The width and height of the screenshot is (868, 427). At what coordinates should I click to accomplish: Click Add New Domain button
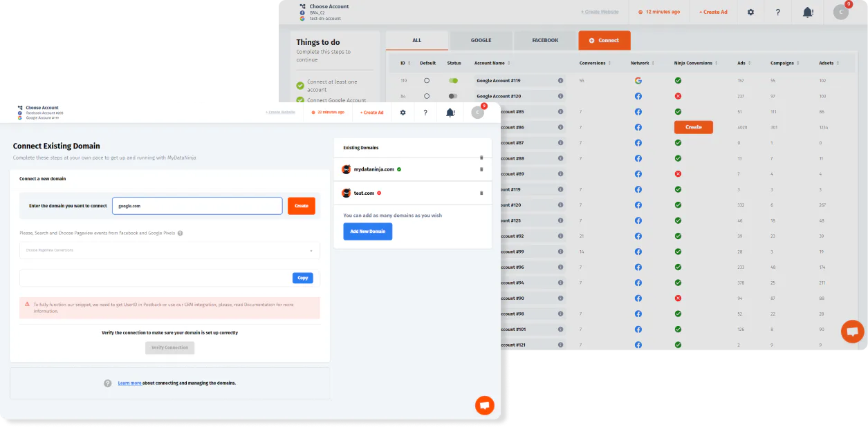368,231
